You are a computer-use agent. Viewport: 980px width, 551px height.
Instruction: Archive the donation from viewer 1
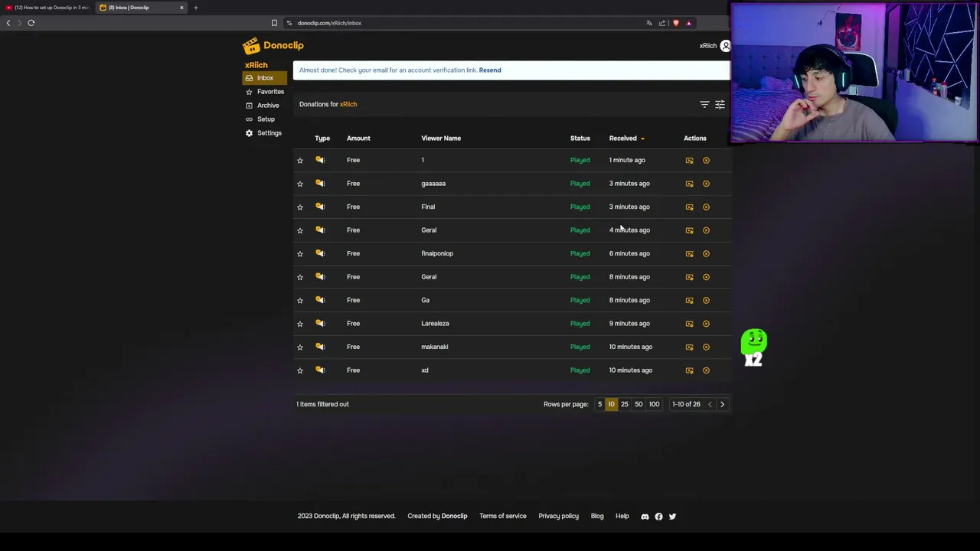pyautogui.click(x=689, y=161)
